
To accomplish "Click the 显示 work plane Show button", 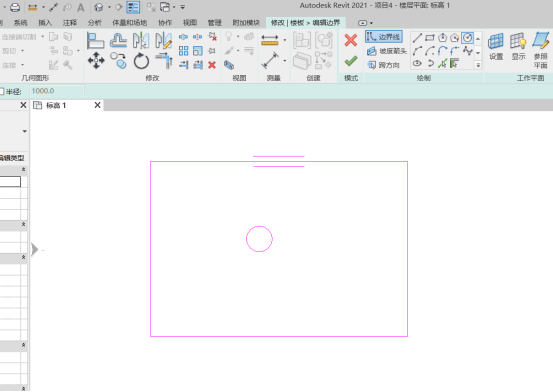I will (x=518, y=47).
